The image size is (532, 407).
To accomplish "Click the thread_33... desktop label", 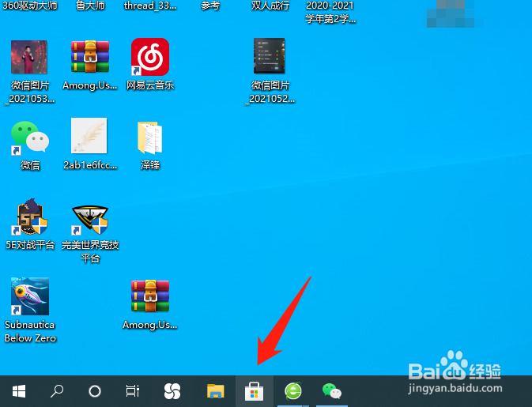I will click(150, 6).
